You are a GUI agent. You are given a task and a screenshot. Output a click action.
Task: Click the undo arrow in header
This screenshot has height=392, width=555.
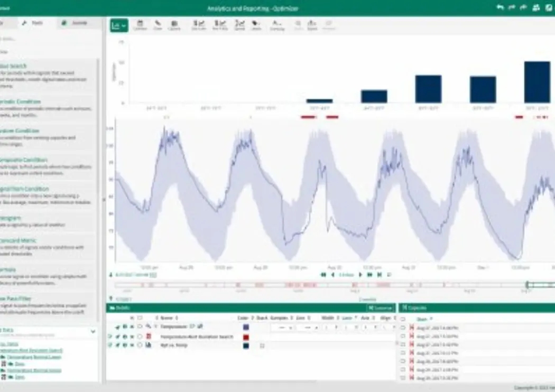(x=500, y=7)
